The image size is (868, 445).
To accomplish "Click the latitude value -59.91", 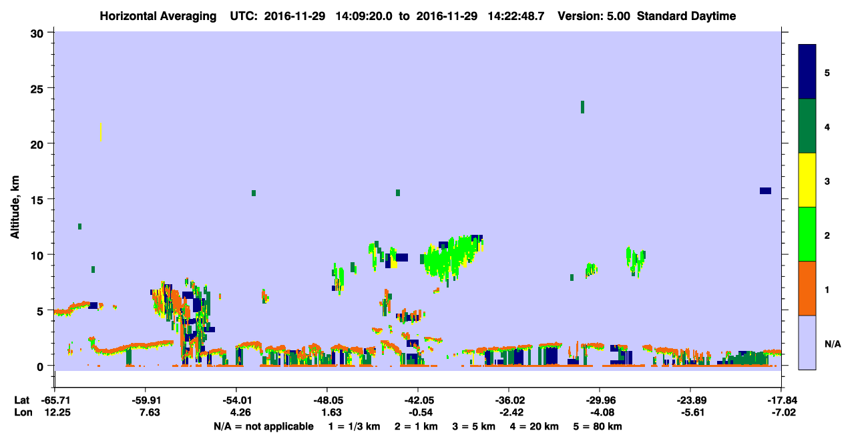I will point(146,400).
